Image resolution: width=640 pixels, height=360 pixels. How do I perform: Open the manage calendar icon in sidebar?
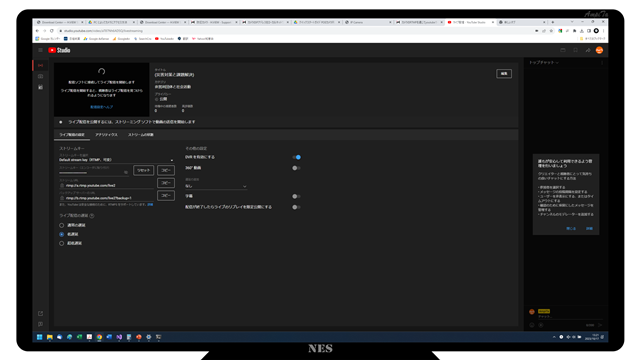click(x=40, y=87)
